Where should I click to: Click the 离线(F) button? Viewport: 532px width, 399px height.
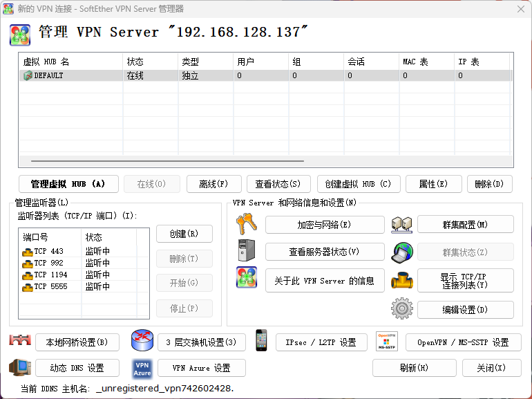(x=213, y=184)
